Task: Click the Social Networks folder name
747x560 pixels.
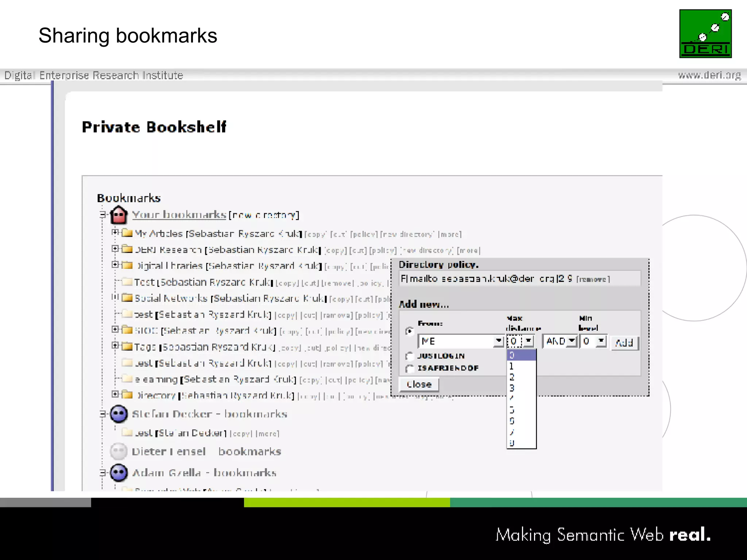Action: click(x=171, y=298)
